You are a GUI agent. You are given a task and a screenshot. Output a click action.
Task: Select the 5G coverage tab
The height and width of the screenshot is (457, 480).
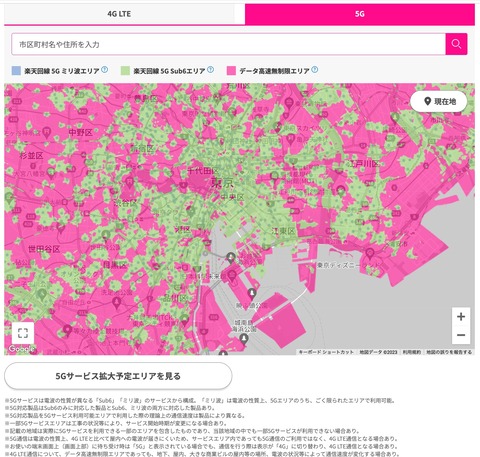(360, 14)
